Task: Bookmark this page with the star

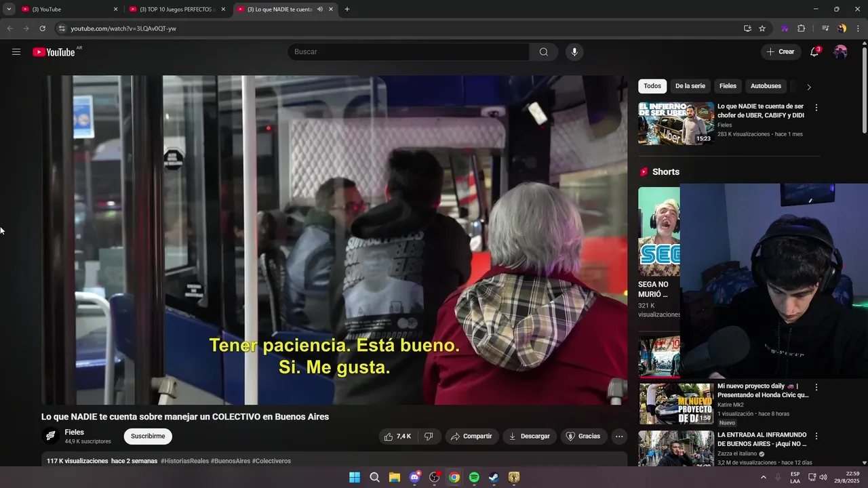Action: click(x=762, y=28)
